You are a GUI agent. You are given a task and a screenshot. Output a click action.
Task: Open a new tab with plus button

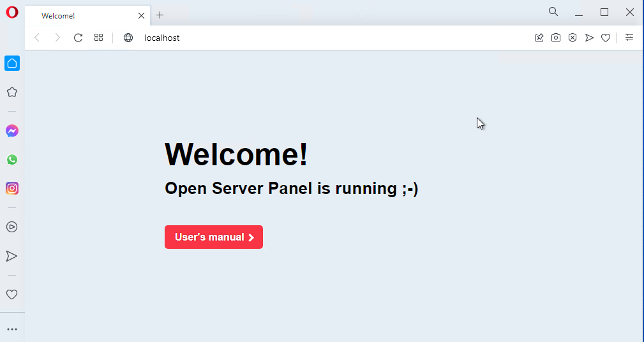160,15
